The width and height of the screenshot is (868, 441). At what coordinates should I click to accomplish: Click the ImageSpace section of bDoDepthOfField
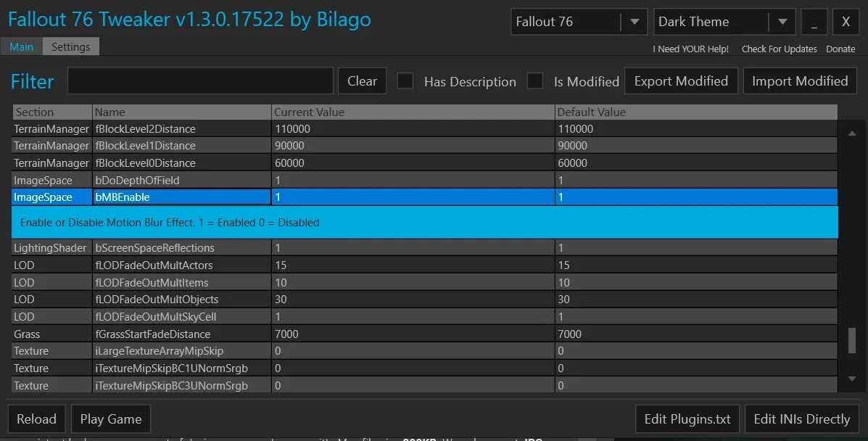pyautogui.click(x=52, y=180)
